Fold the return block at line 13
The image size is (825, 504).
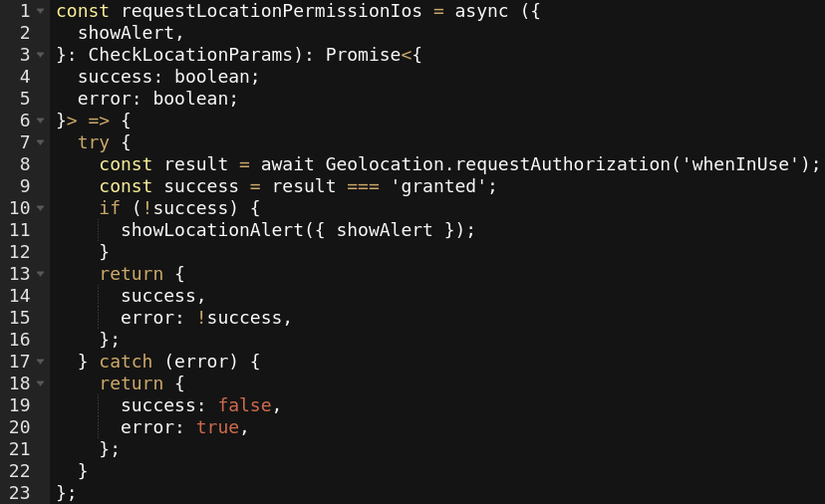click(41, 274)
